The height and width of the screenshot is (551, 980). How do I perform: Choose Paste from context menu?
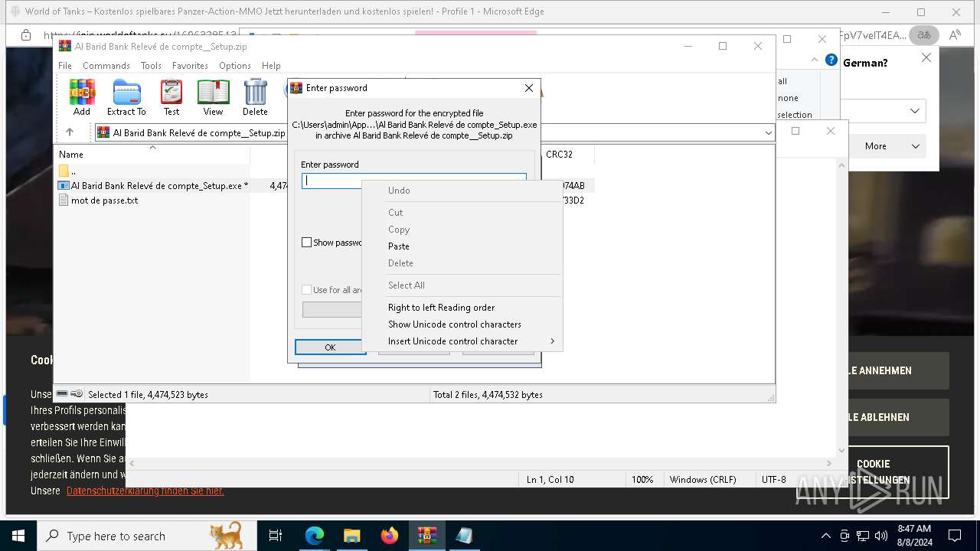(x=462, y=246)
